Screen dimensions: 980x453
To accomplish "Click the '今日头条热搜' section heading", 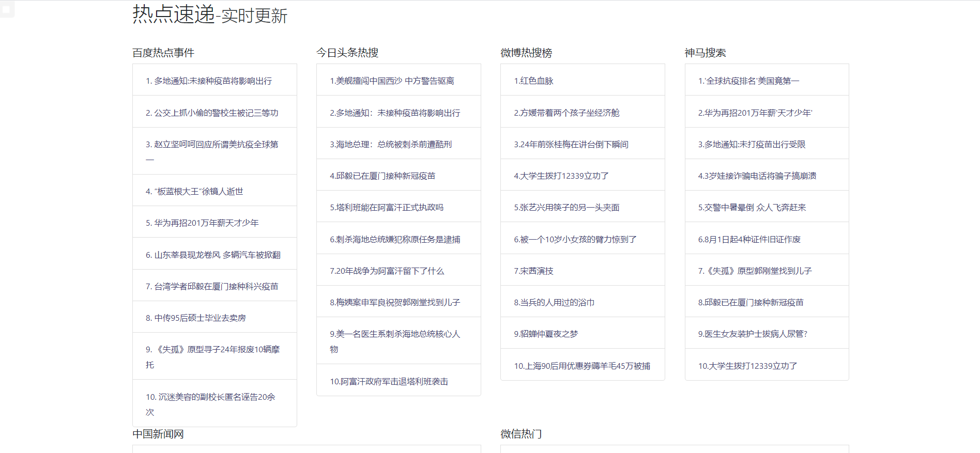I will coord(347,53).
